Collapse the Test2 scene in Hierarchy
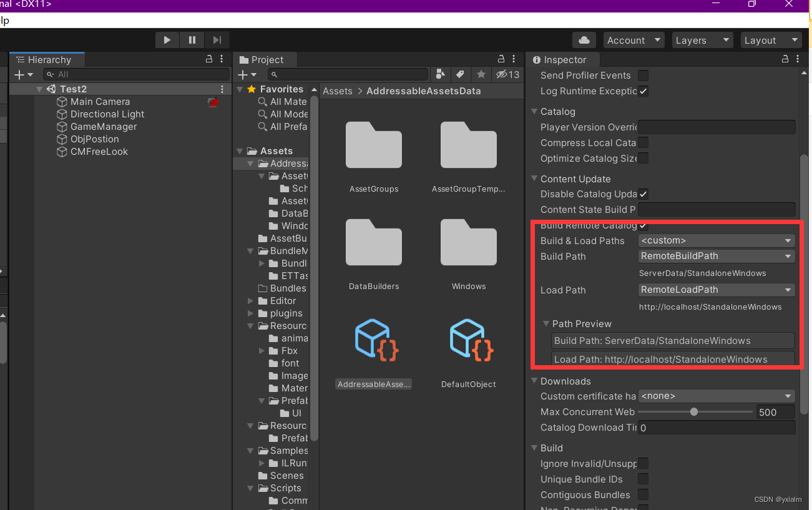Image resolution: width=812 pixels, height=510 pixels. [x=39, y=89]
